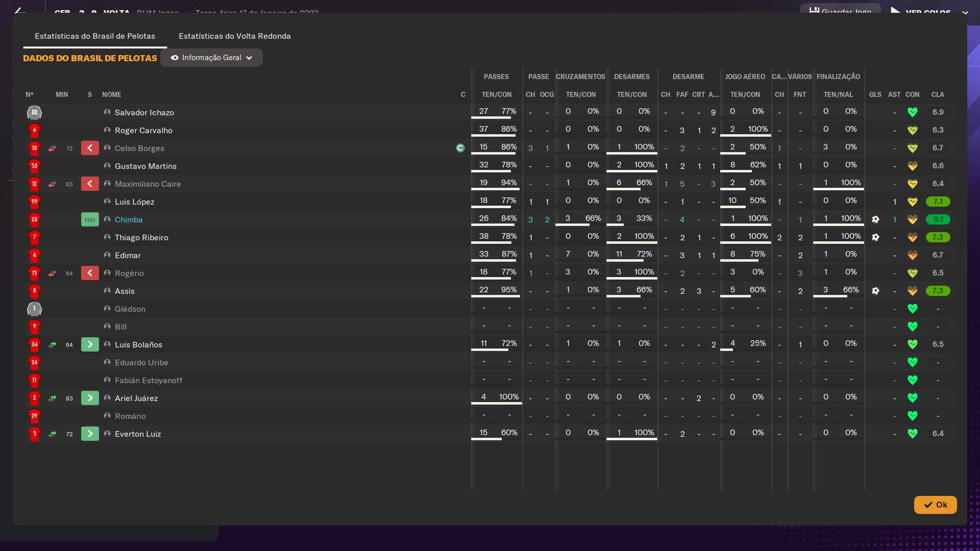Click Glédson's grey goalkeeper shirt icon
980x551 pixels.
pyautogui.click(x=34, y=309)
